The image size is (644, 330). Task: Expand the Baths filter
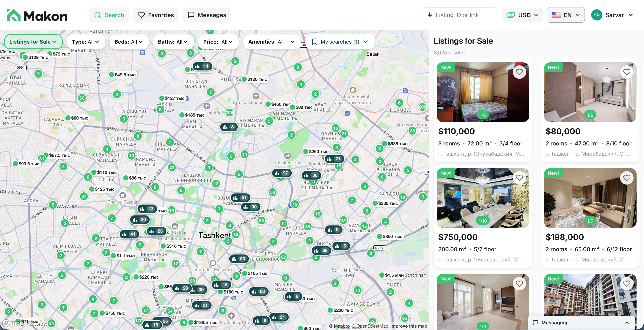coord(173,42)
